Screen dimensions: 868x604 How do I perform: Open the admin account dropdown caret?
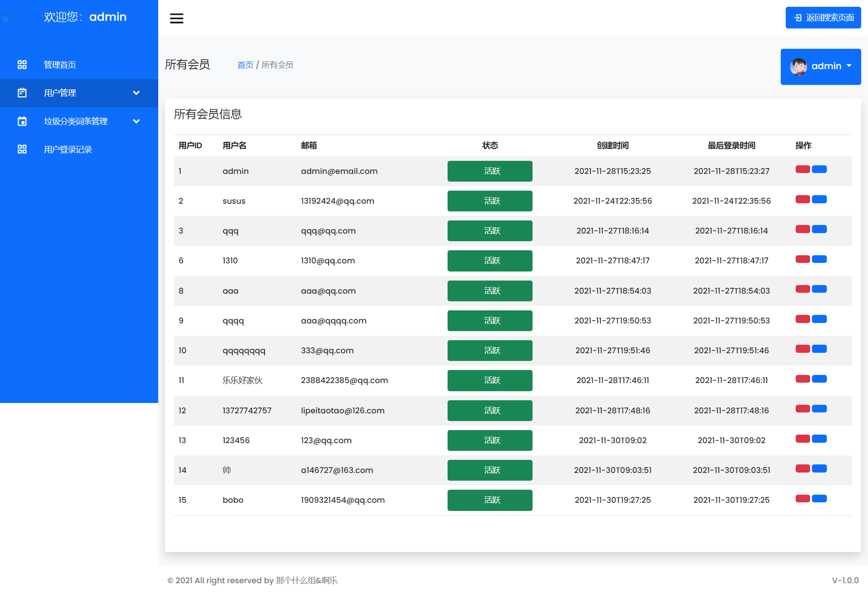[849, 66]
